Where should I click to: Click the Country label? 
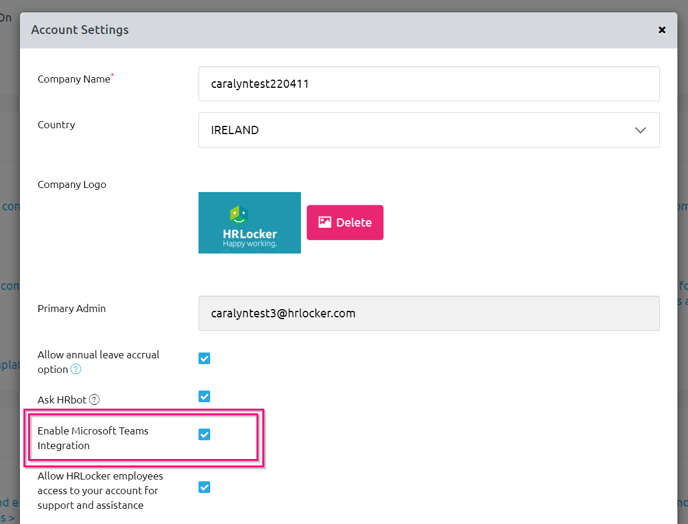coord(56,125)
